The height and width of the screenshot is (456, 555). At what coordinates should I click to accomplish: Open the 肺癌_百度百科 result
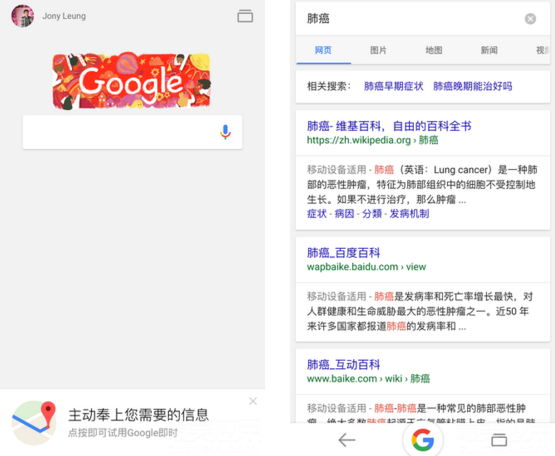pyautogui.click(x=343, y=253)
